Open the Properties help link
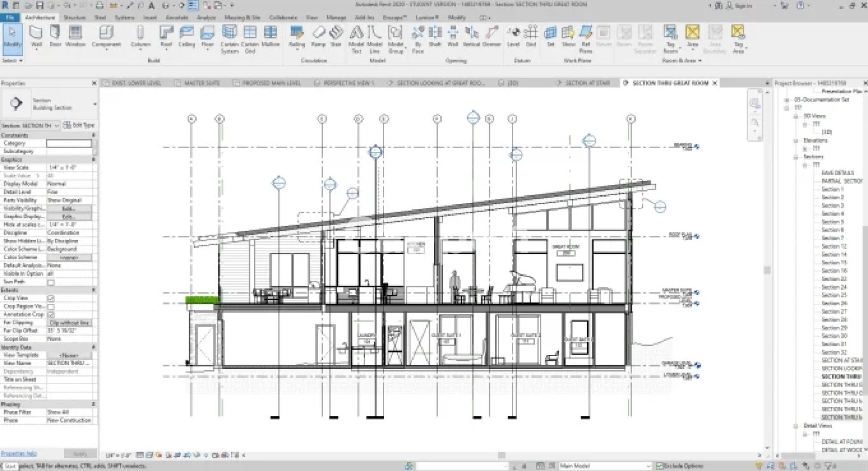868x471 pixels. tap(19, 453)
